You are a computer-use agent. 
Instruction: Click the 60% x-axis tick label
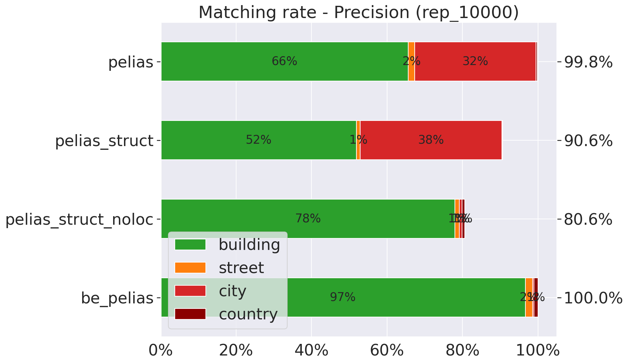(x=387, y=351)
